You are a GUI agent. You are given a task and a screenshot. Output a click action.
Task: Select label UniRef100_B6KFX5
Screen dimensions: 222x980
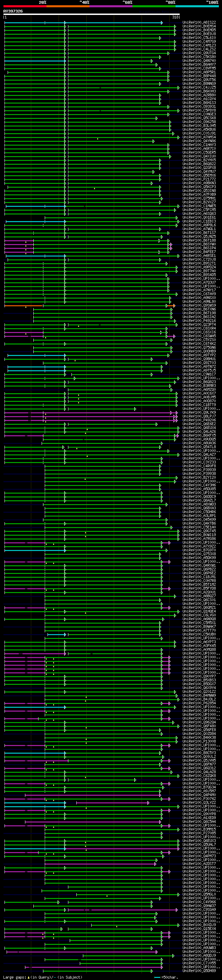pyautogui.click(x=199, y=435)
